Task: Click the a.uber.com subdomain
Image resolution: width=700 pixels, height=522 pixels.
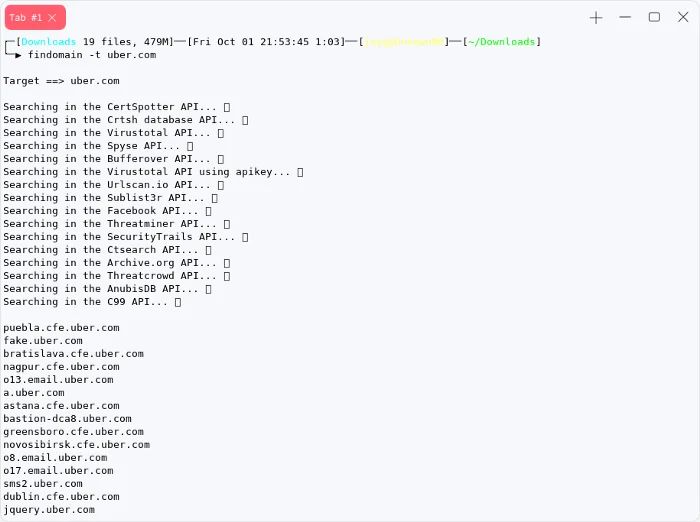Action: [34, 393]
